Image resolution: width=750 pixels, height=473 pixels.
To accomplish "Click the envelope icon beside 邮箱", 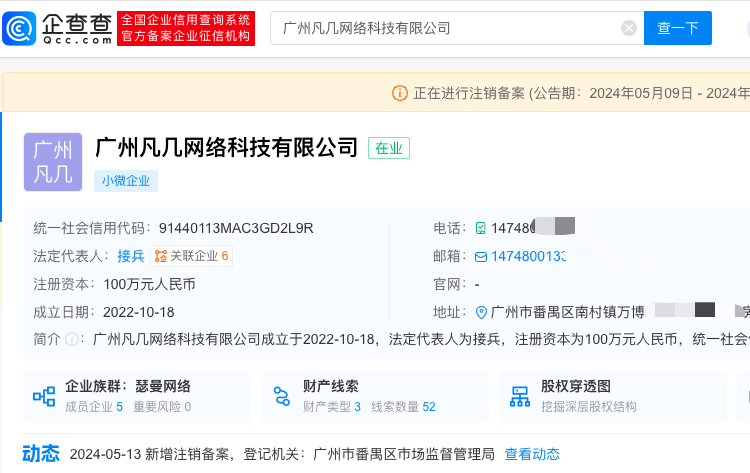I will tap(481, 257).
